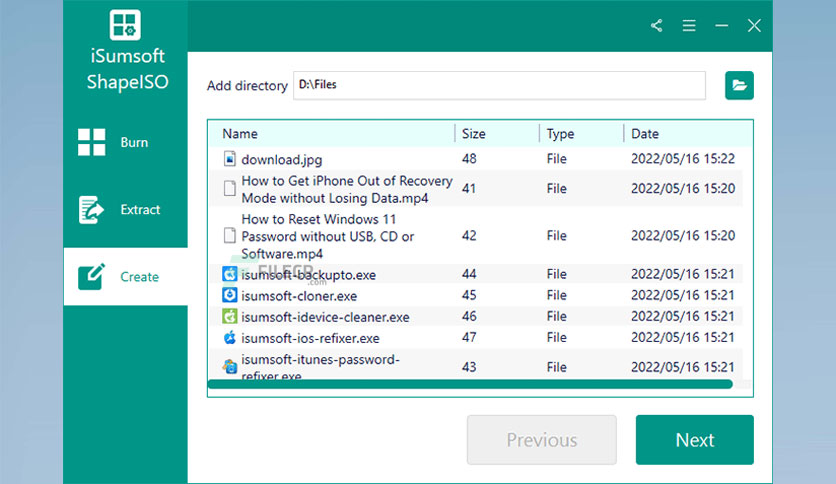
Task: Select the download.jpg file name
Action: 282,159
